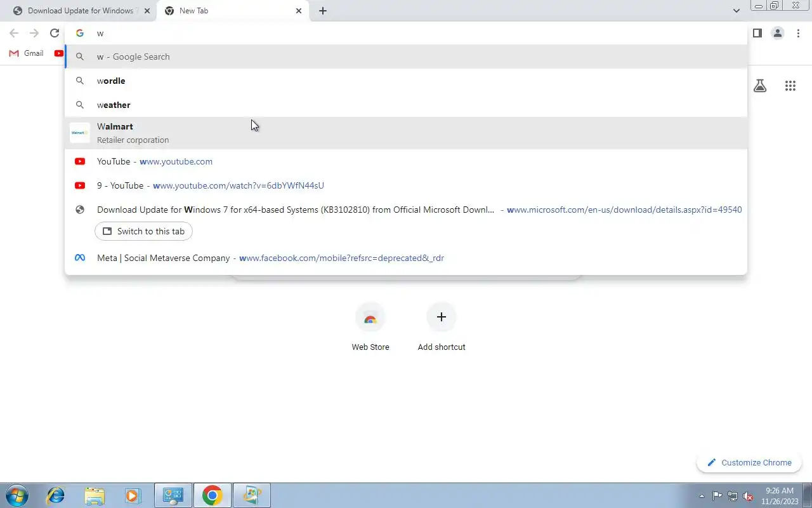Image resolution: width=812 pixels, height=508 pixels.
Task: Click the YouTube icon beside www.youtube.com
Action: (80, 161)
